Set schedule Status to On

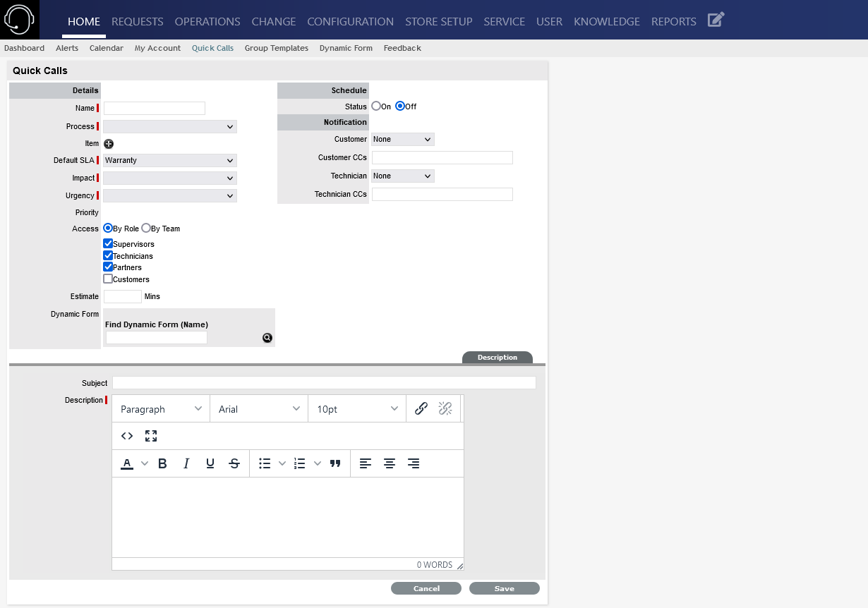pos(376,107)
